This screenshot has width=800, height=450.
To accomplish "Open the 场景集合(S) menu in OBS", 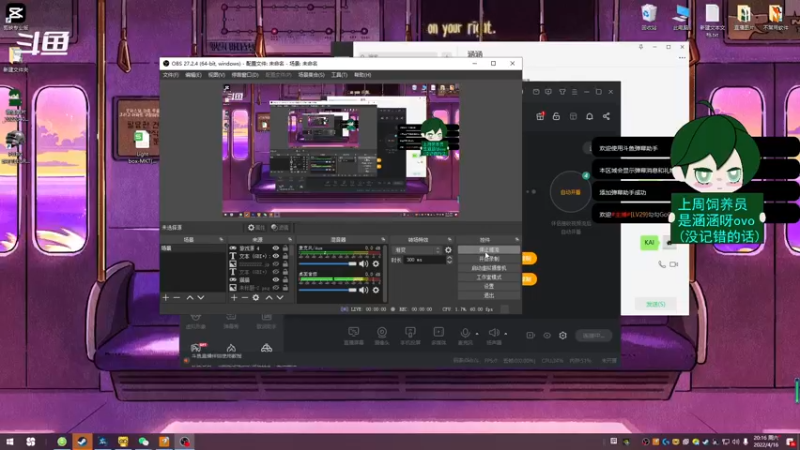I will pos(311,75).
